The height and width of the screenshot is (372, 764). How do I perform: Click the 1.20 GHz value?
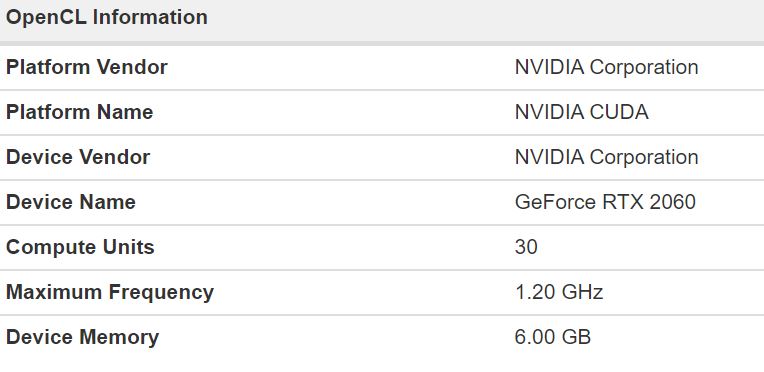click(x=559, y=292)
